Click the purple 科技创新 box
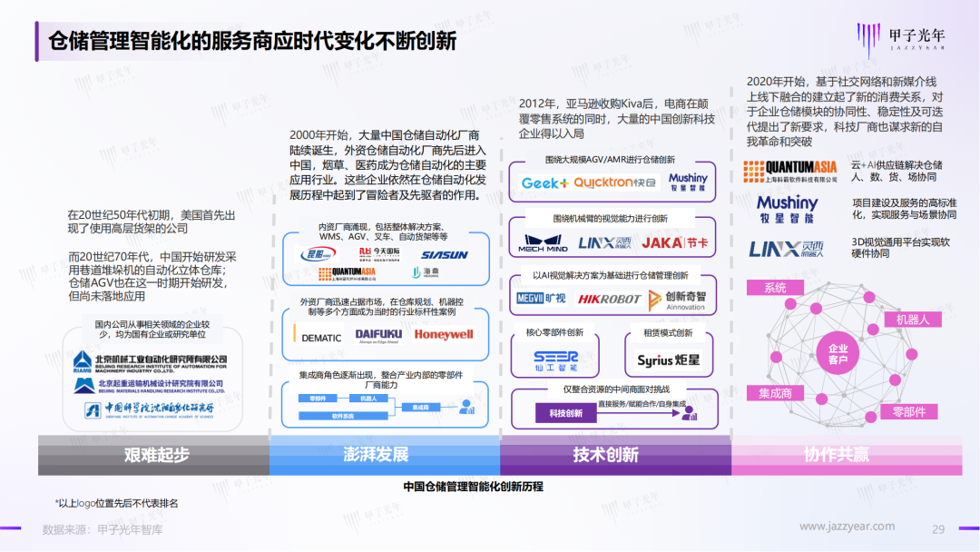 tap(565, 413)
